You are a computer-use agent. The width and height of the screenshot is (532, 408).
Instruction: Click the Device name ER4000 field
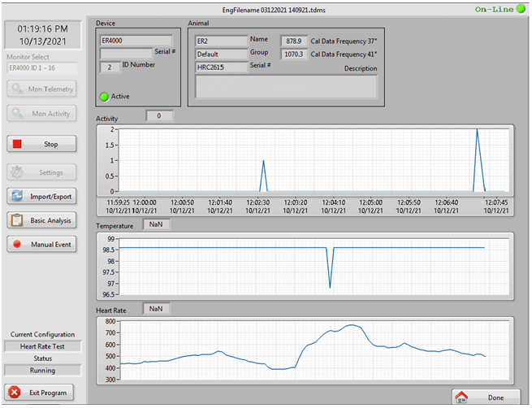pyautogui.click(x=136, y=40)
